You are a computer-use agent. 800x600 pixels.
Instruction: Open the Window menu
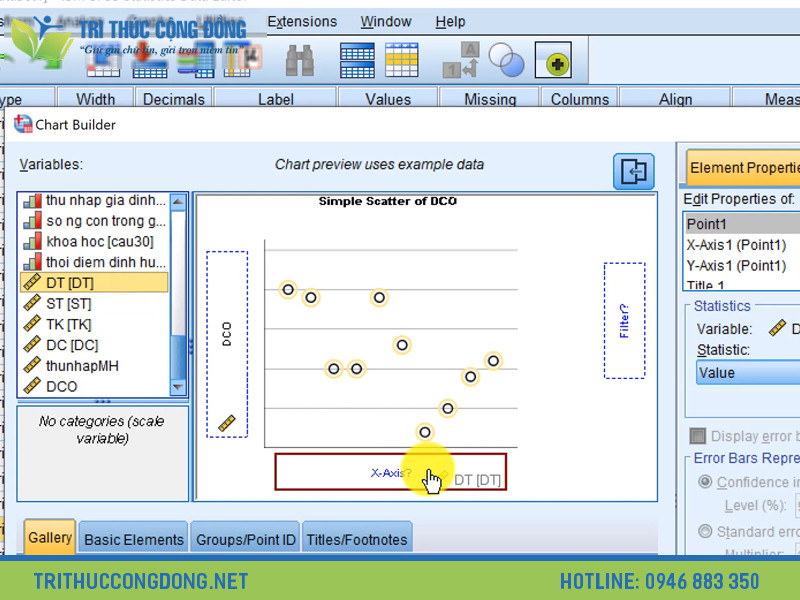386,21
